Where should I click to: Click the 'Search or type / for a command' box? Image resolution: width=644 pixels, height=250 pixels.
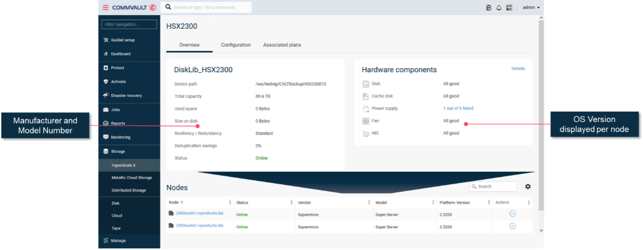(x=207, y=7)
